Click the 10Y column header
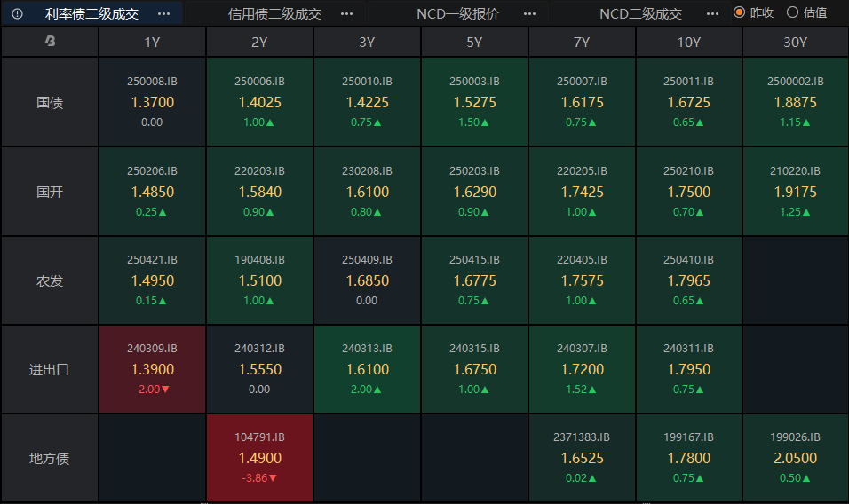The width and height of the screenshot is (849, 504). (689, 42)
